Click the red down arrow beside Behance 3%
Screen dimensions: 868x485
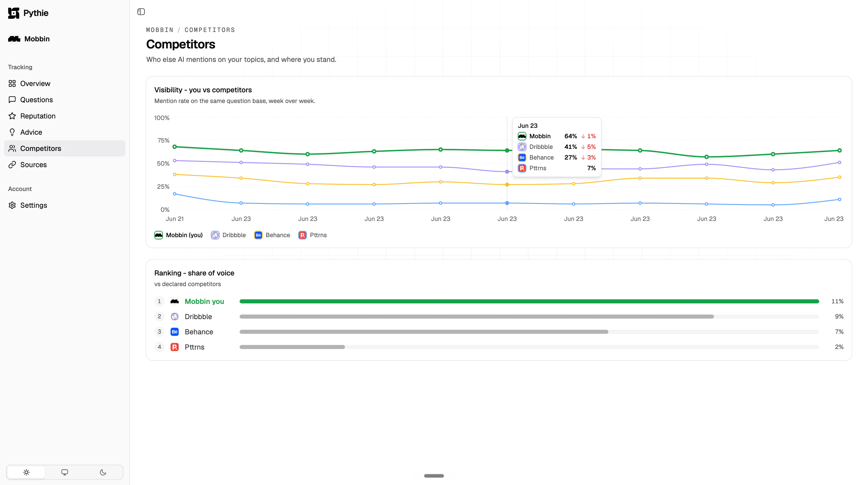point(583,158)
